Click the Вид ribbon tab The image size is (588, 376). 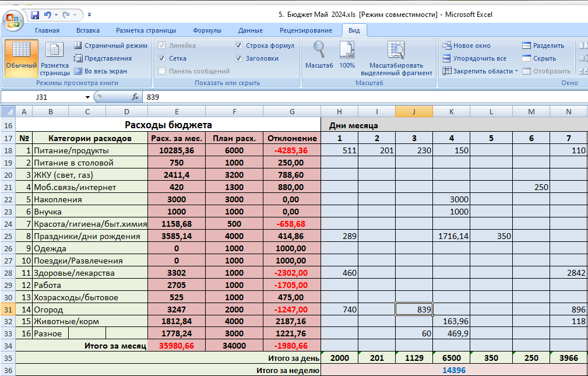(x=354, y=30)
